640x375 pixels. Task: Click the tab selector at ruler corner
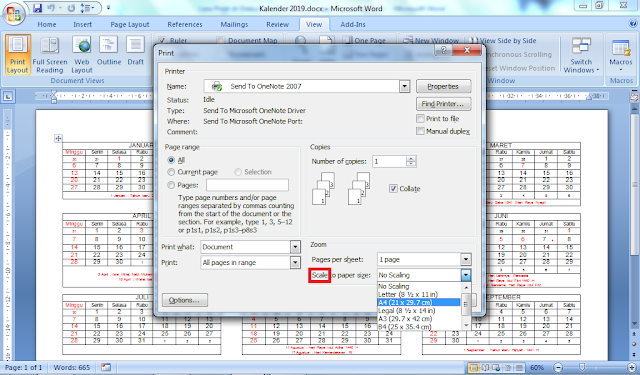(x=8, y=97)
